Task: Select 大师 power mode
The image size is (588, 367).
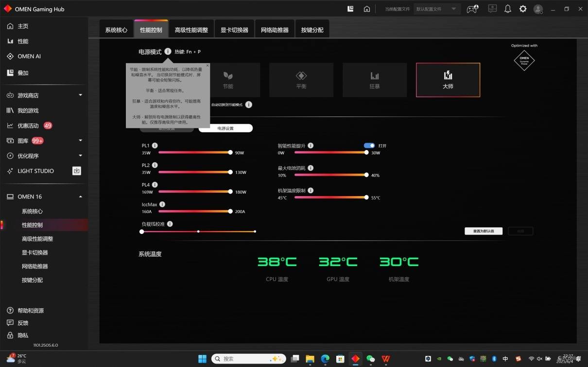Action: (448, 80)
